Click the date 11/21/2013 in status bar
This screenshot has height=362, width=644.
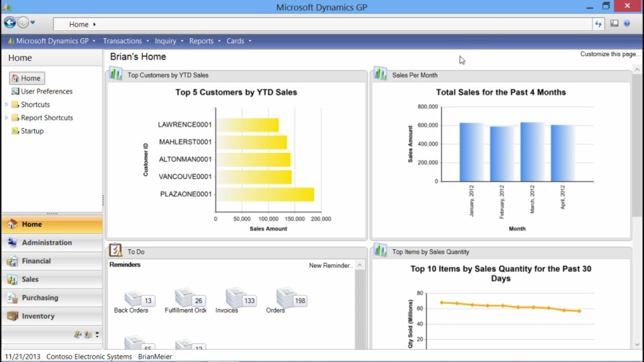(x=23, y=357)
